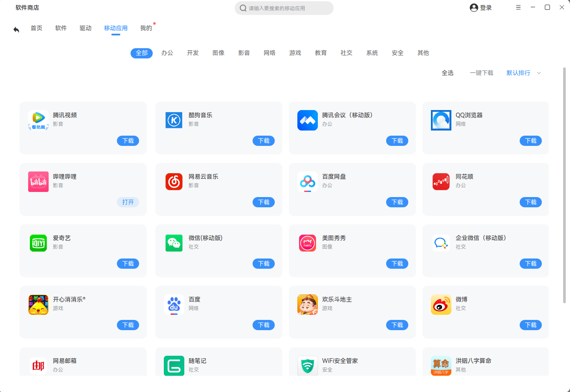Download 爱奇艺 via 下载 button
This screenshot has width=570, height=392.
tap(128, 264)
